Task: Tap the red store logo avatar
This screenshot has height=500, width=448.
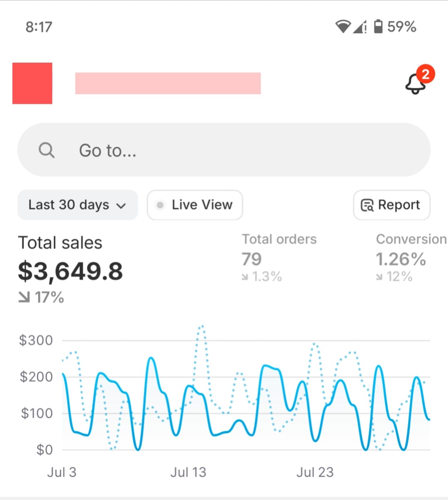Action: click(x=32, y=83)
